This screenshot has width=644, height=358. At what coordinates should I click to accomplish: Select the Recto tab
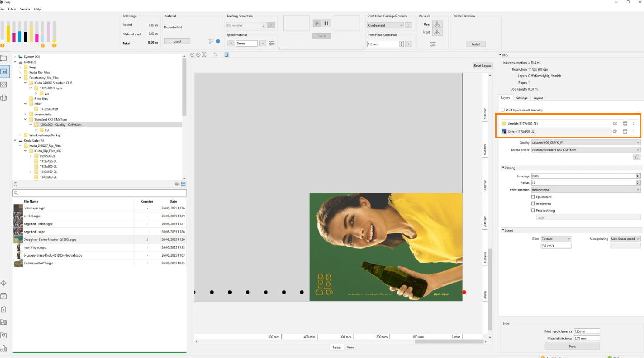tap(337, 348)
